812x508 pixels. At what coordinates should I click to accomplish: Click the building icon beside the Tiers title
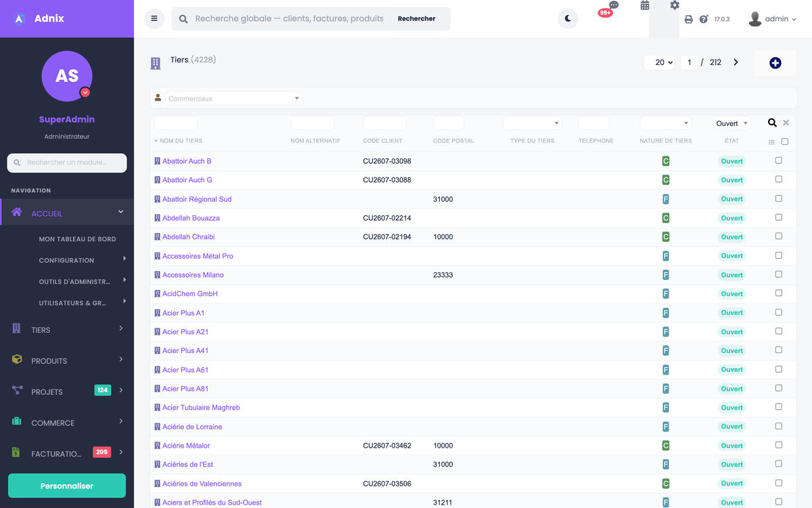[156, 63]
